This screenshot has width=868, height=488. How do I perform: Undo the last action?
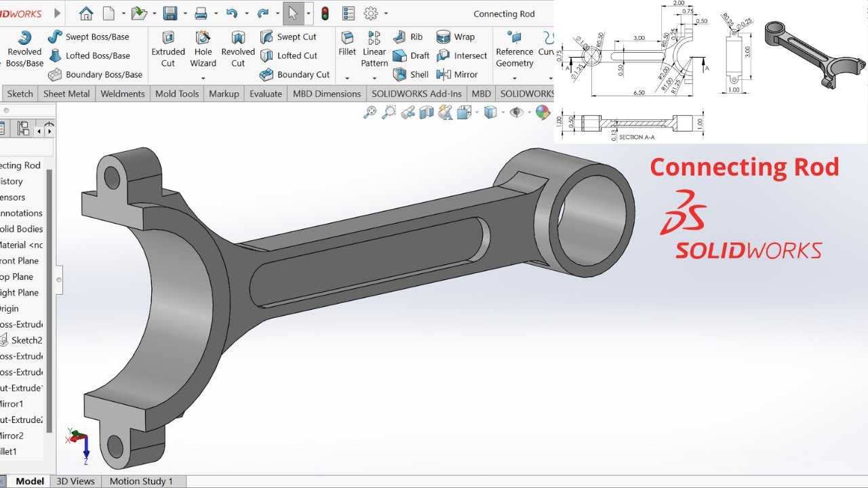point(232,13)
